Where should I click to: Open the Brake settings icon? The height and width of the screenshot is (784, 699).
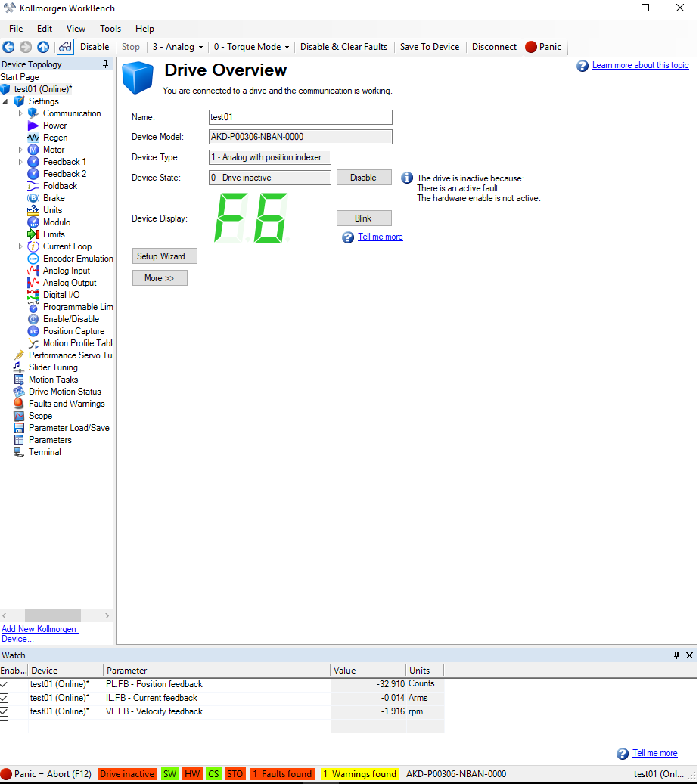coord(33,198)
